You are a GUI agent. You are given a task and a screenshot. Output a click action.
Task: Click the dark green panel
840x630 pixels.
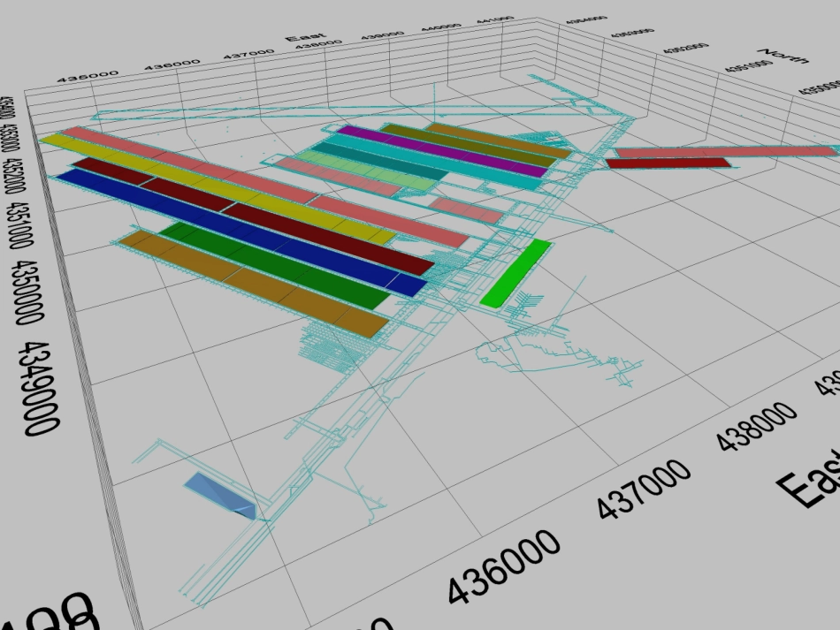[x=275, y=264]
